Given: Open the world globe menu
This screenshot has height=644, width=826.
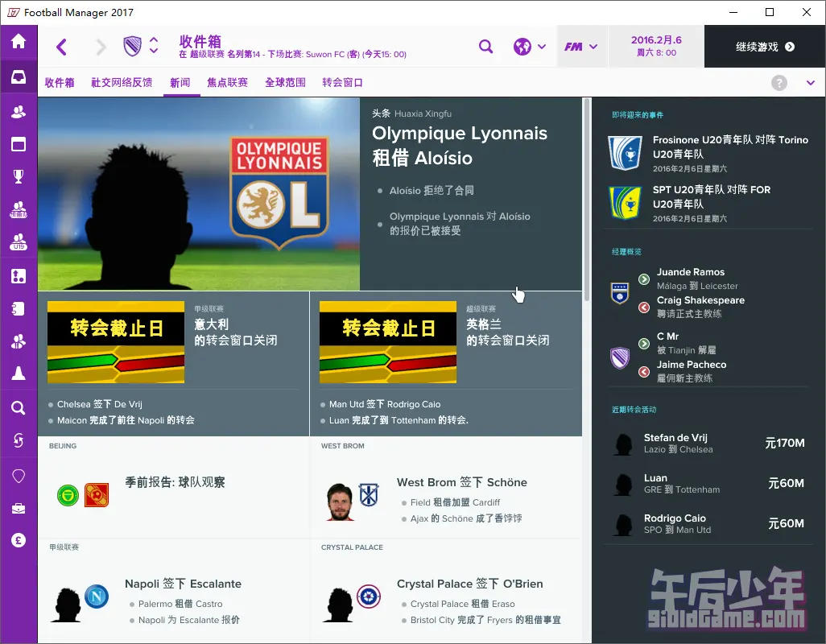Looking at the screenshot, I should coord(530,47).
